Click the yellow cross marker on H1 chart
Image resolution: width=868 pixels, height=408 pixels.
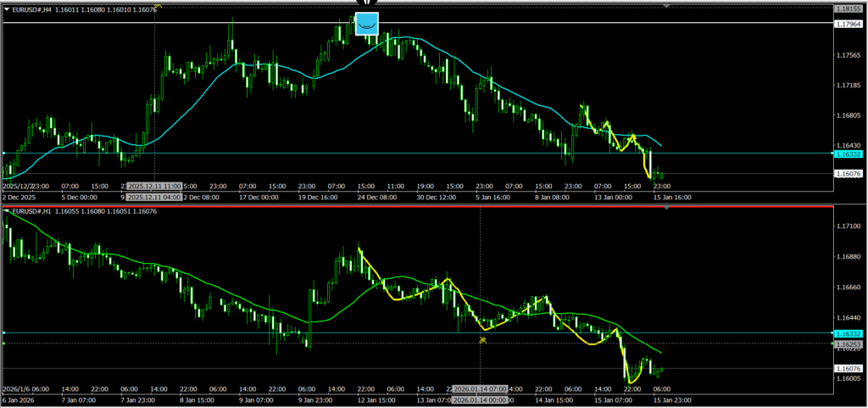click(481, 339)
